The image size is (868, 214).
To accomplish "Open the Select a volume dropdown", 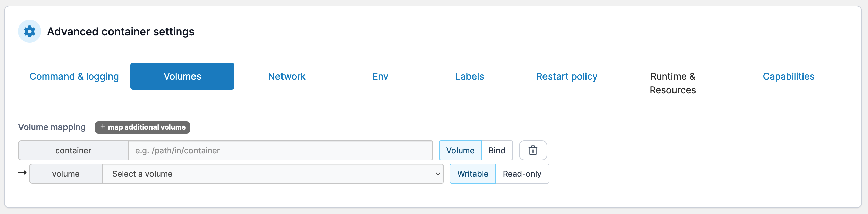I will pos(269,174).
